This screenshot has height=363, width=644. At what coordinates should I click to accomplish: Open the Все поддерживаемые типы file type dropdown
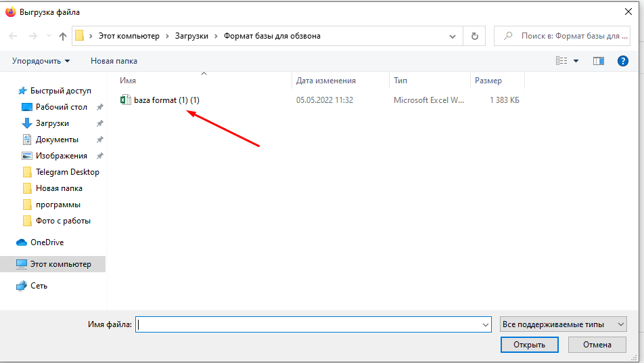pos(563,324)
